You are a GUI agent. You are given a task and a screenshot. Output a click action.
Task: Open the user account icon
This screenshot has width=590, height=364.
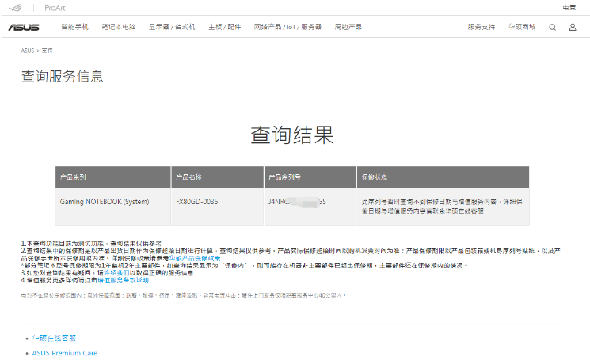point(572,27)
